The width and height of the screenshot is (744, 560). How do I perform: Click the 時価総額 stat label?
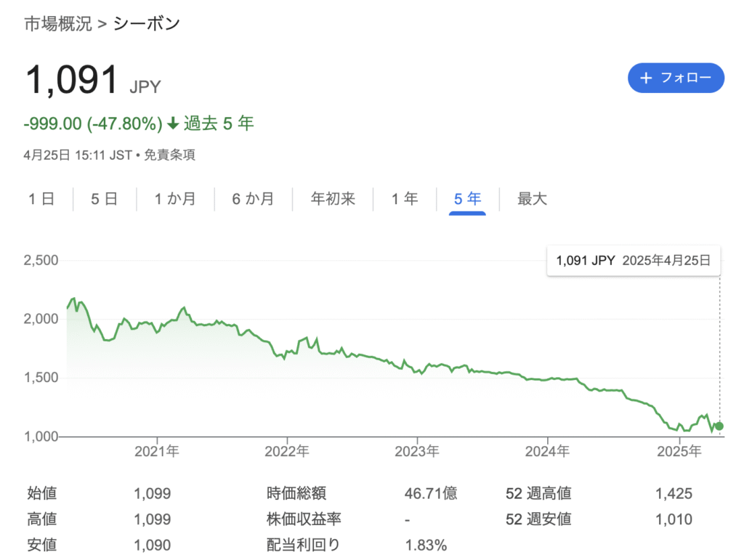(x=296, y=494)
